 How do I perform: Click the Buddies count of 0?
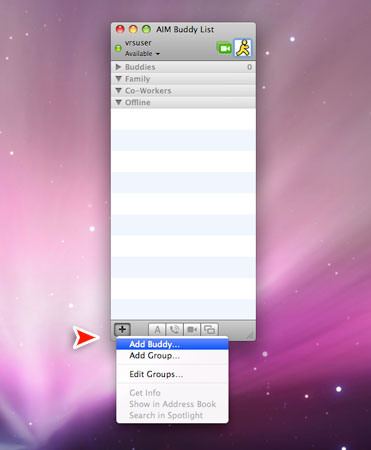point(249,67)
